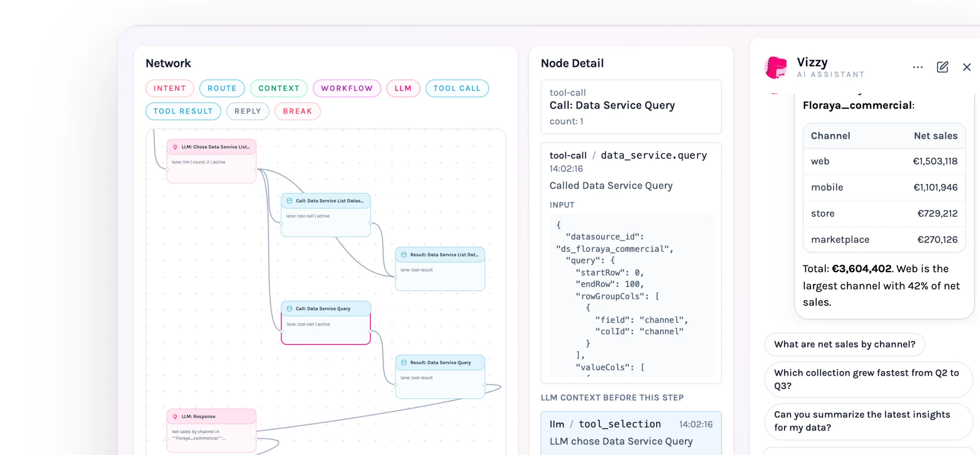980x455 pixels.
Task: Click the 'count: 1' text in Node Detail
Action: point(566,121)
